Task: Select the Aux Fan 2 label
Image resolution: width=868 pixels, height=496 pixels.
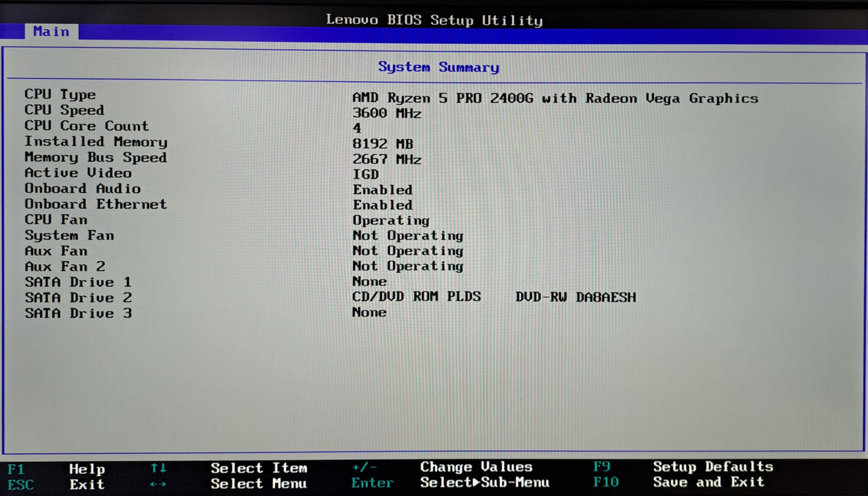Action: [x=65, y=266]
